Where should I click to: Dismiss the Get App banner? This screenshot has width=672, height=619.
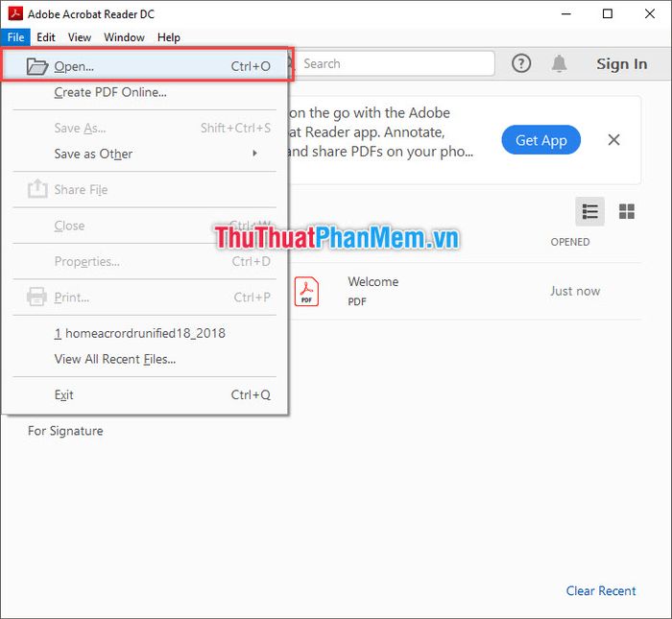(613, 140)
